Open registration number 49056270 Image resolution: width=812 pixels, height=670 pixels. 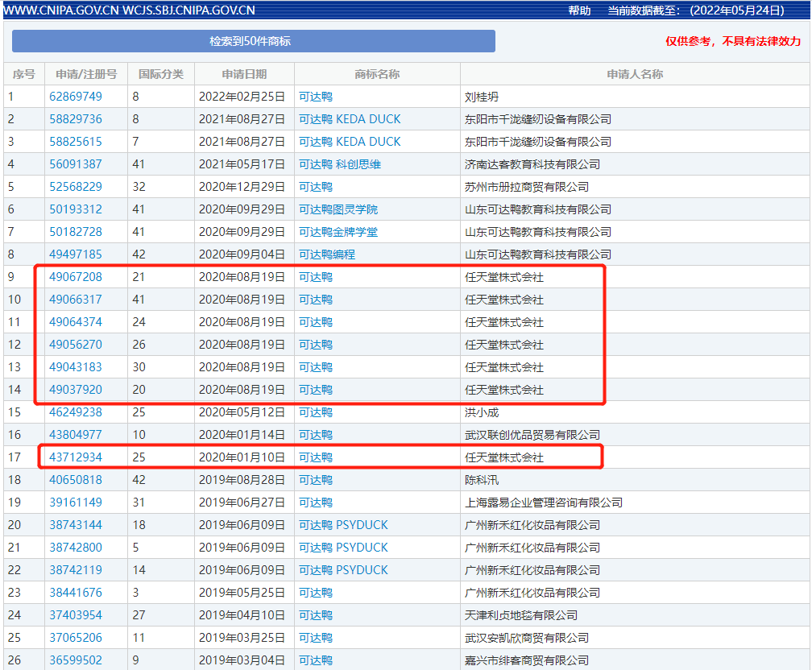point(76,345)
